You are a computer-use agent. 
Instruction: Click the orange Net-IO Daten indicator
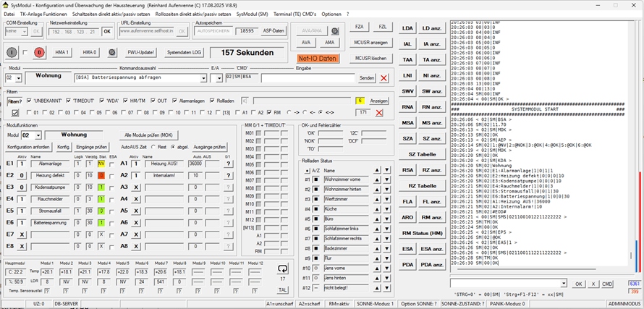point(317,57)
